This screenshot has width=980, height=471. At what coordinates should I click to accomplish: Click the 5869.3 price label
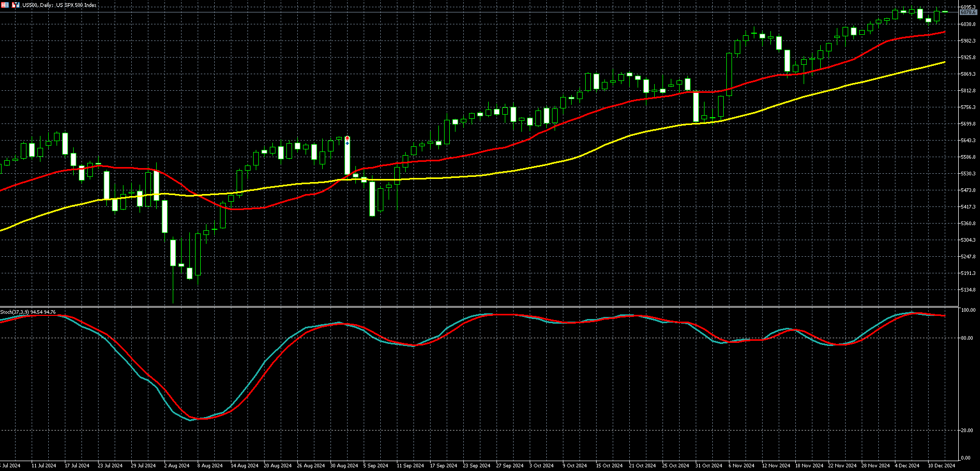coord(968,74)
